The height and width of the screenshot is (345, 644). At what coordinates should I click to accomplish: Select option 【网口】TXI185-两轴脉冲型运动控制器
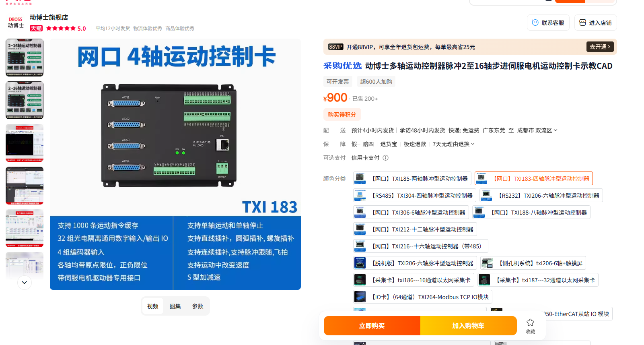(x=412, y=178)
